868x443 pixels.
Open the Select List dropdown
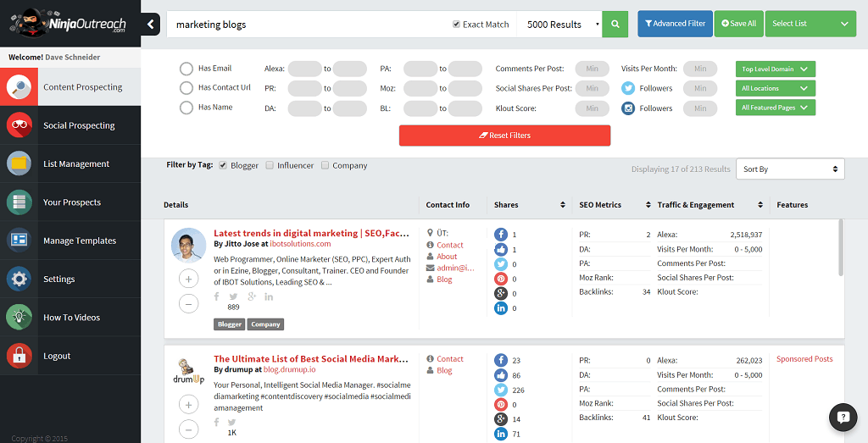coord(810,24)
